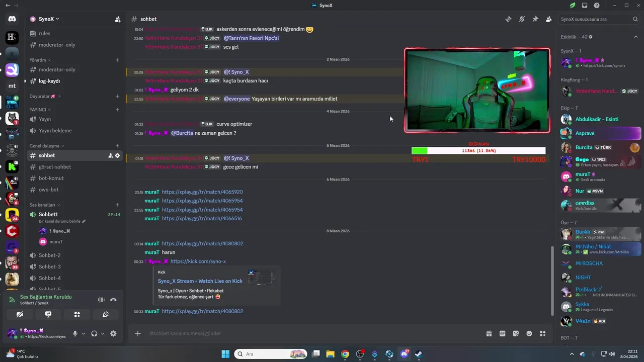Toggle the member list icon

(549, 19)
